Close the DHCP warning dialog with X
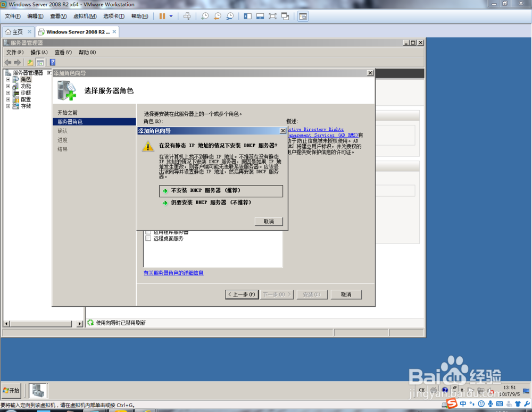532x412 pixels. pos(282,131)
